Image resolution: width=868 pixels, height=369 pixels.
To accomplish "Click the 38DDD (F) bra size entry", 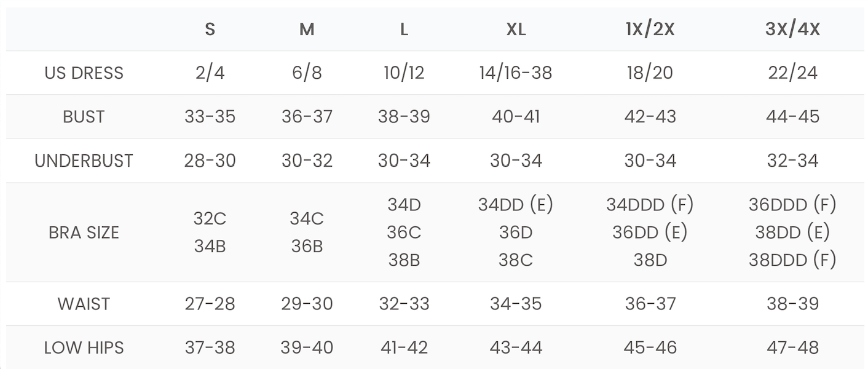I will click(x=792, y=260).
